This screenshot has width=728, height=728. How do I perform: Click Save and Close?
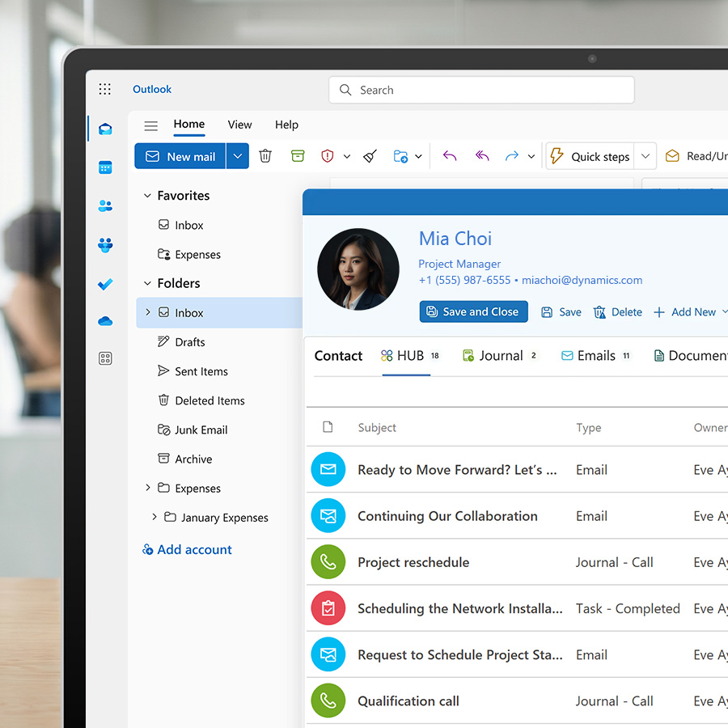[473, 311]
